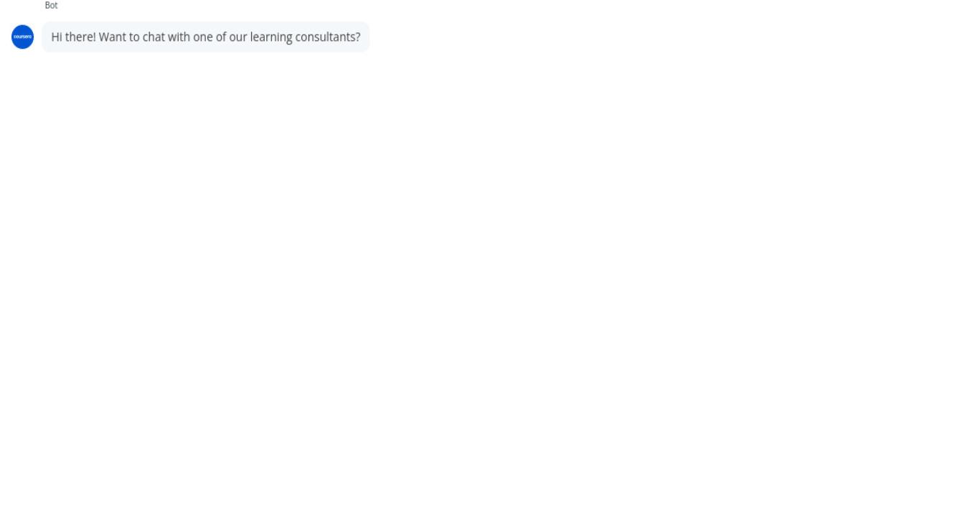Click the word "of" in the greeting bubble
The width and height of the screenshot is (980, 517).
[221, 37]
